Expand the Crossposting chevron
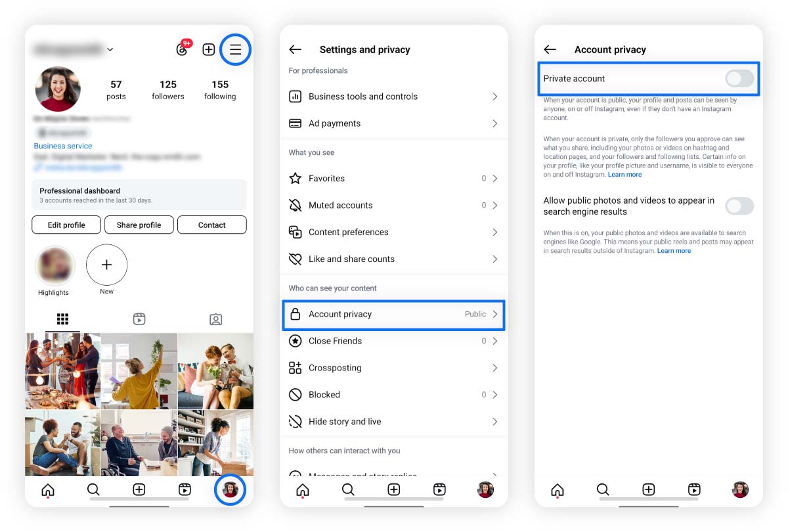Screen dimensions: 788x532 tap(495, 368)
